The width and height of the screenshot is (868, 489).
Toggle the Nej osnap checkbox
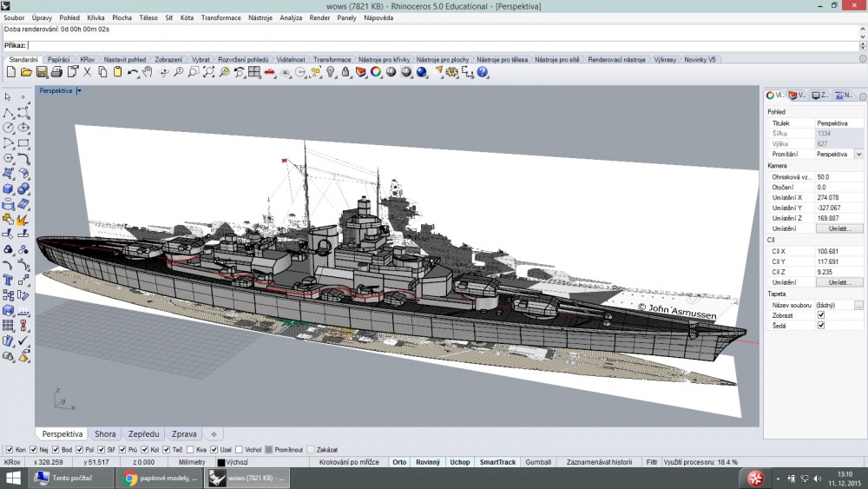click(x=33, y=450)
